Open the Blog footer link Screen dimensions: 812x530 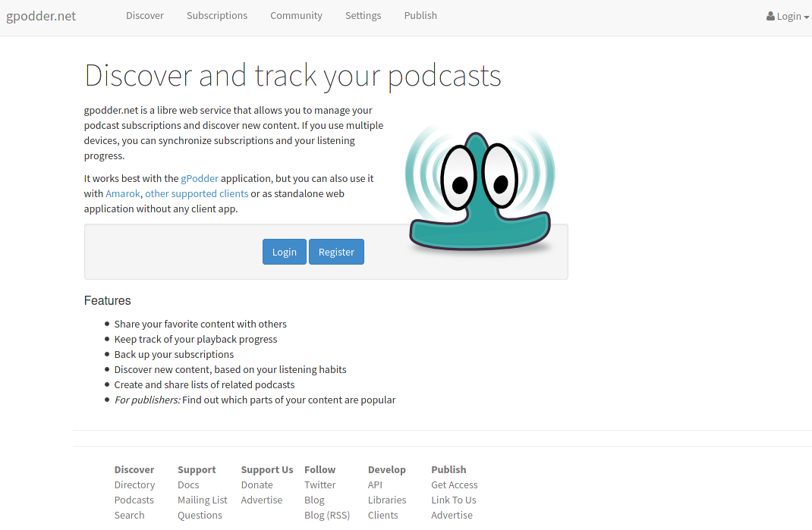tap(314, 500)
